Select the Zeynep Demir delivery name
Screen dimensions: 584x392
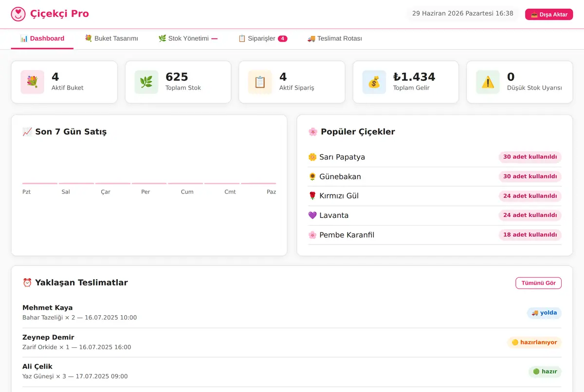[48, 337]
